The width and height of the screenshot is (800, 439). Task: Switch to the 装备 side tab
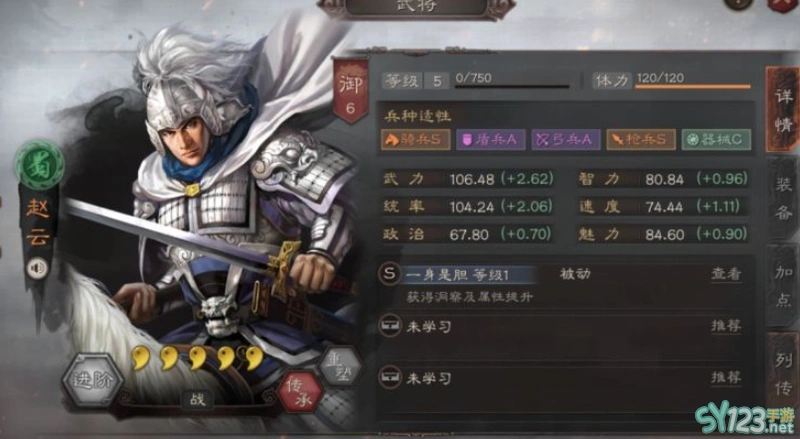click(784, 198)
